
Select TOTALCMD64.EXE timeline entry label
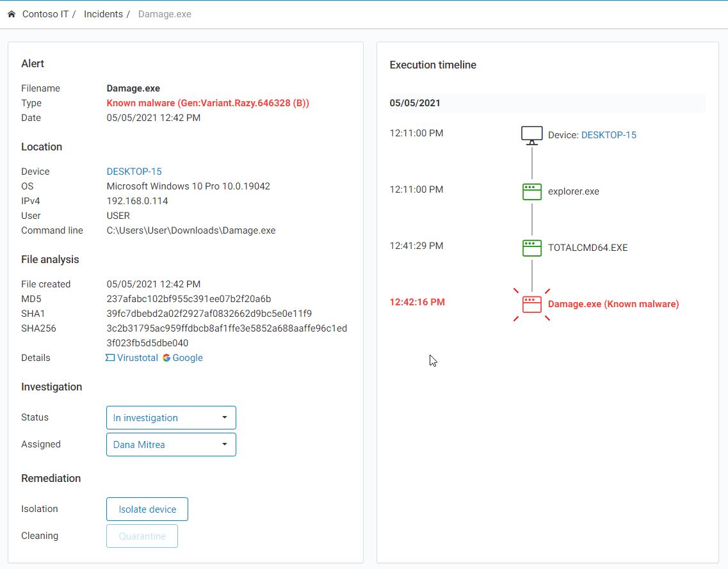tap(588, 248)
